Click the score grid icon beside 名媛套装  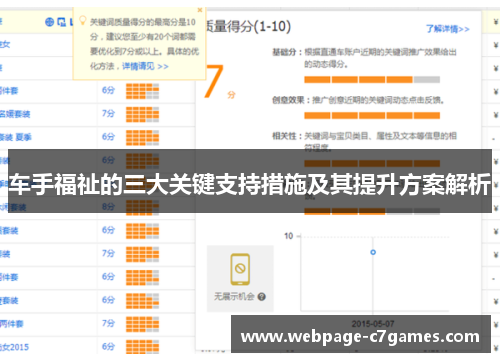[142, 114]
